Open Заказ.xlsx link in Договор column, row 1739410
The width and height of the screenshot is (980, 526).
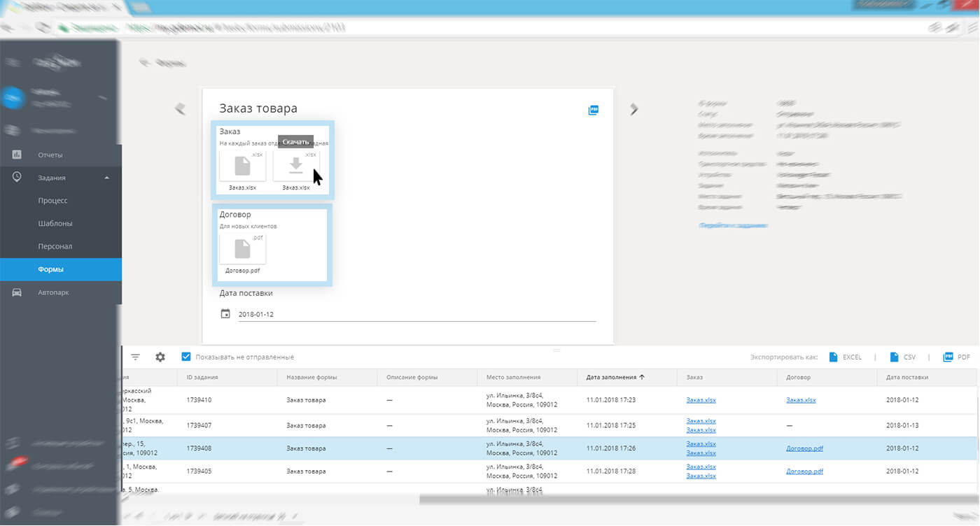801,401
